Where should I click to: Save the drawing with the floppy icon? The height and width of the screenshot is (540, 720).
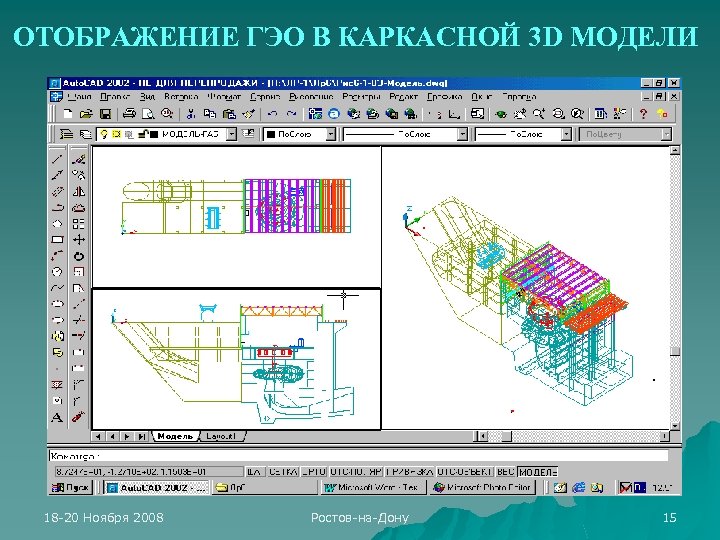105,113
